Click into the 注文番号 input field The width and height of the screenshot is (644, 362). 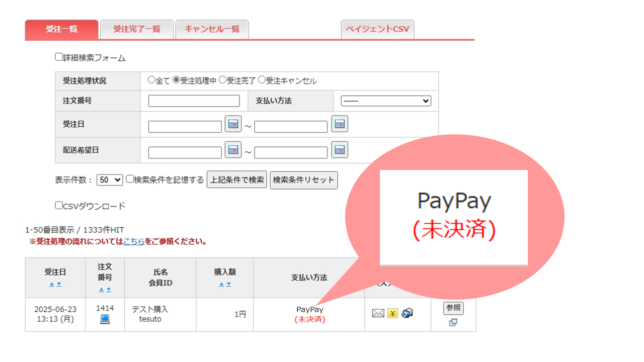(x=194, y=101)
